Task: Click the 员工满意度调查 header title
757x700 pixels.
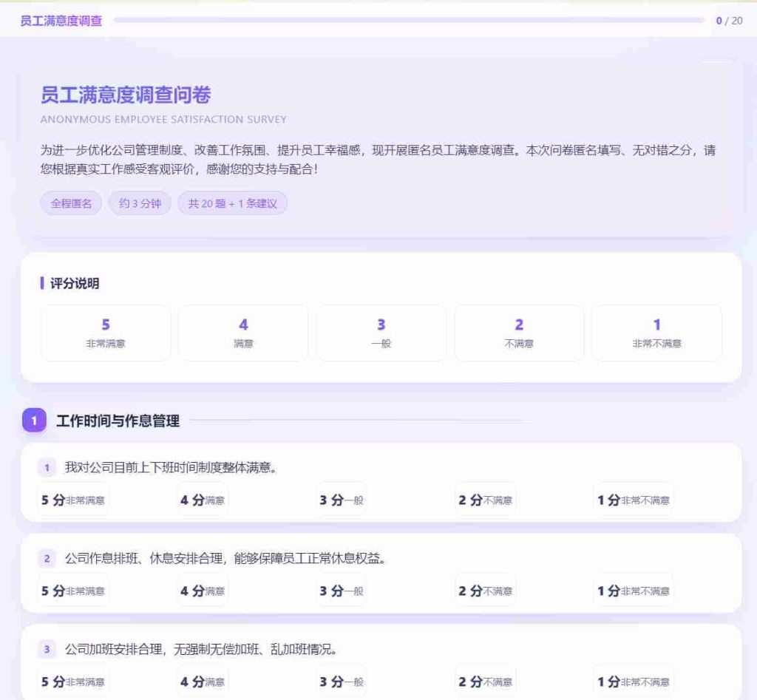Action: 61,21
